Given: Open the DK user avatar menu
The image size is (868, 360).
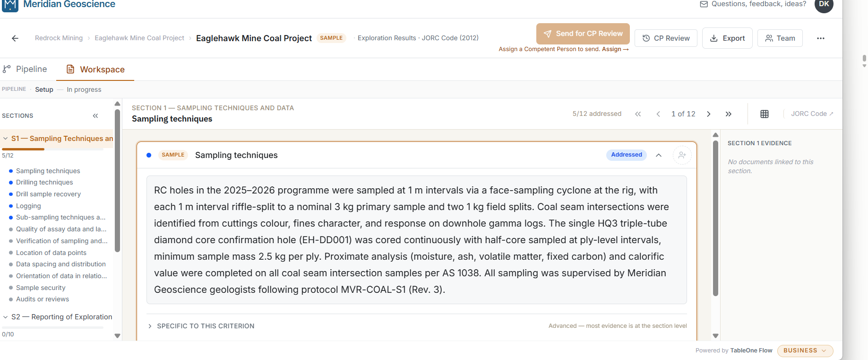Looking at the screenshot, I should [824, 5].
